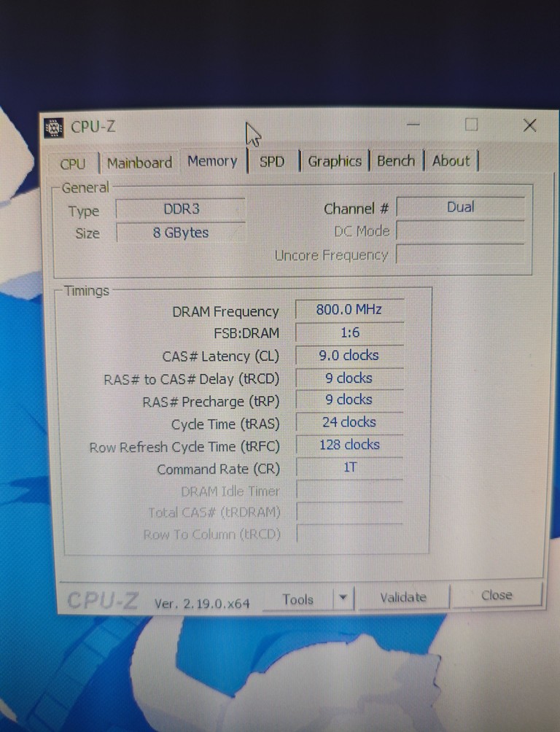
Task: Open the Bench tab
Action: (396, 160)
